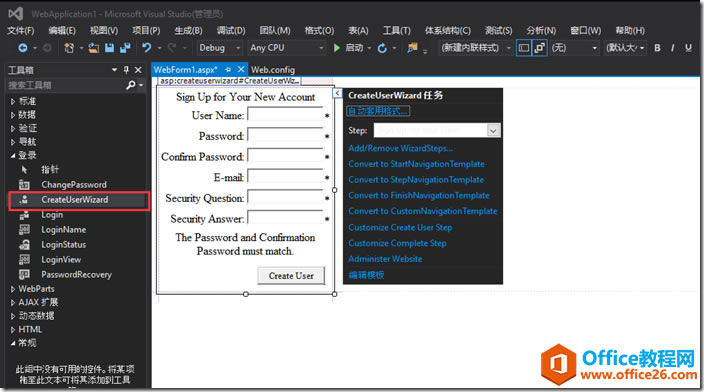Image resolution: width=704 pixels, height=392 pixels.
Task: Expand the AJAX 扩展 toolbox group
Action: (13, 302)
